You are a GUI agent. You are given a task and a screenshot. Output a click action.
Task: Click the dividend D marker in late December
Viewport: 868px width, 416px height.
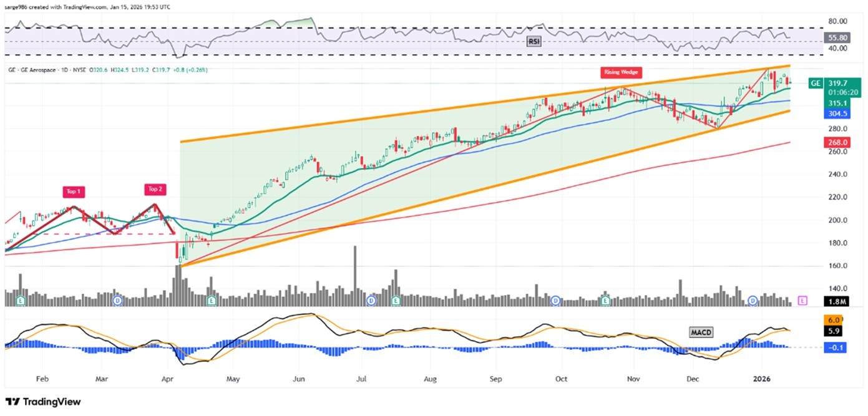[x=753, y=301]
